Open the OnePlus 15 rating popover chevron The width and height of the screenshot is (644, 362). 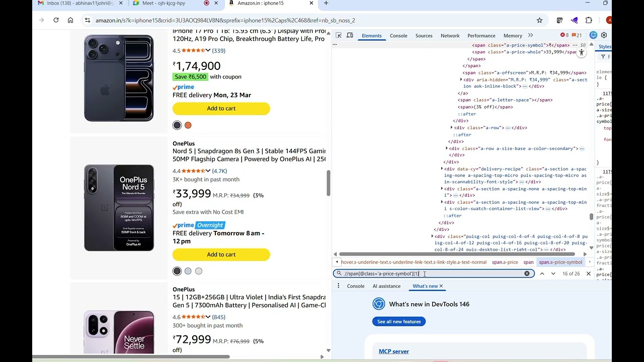208,317
